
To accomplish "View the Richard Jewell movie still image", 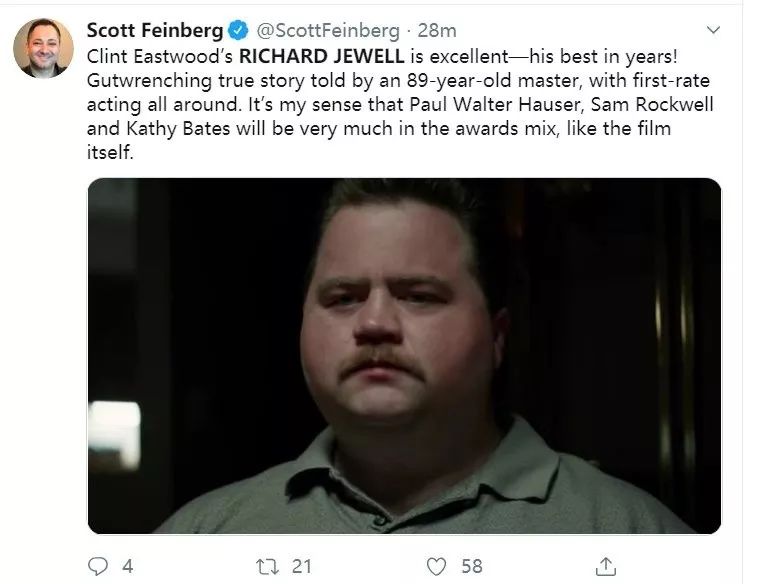I will (x=404, y=355).
